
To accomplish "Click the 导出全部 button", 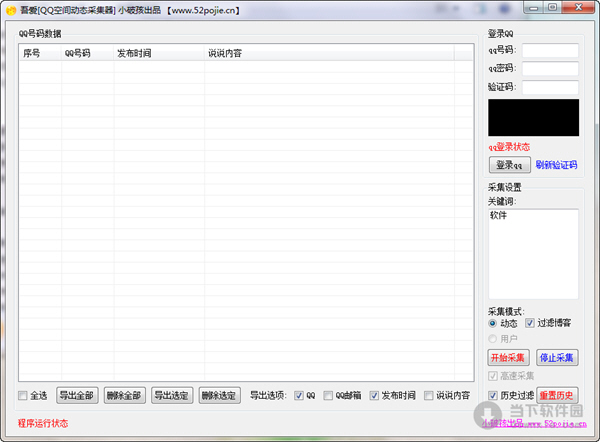I will tap(77, 395).
